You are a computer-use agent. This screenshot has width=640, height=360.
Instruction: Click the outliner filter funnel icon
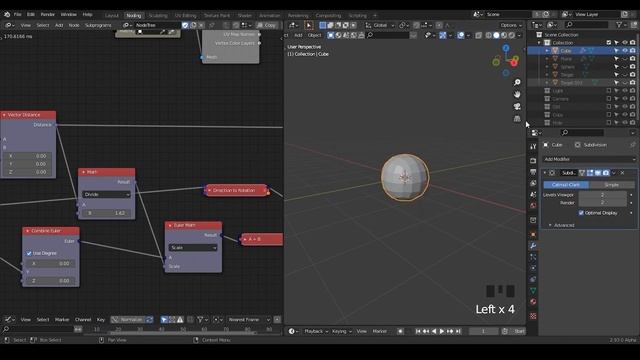pos(619,25)
